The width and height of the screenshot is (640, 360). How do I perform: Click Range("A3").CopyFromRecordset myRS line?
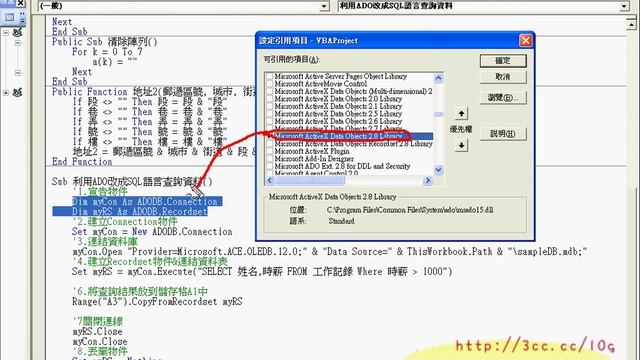point(157,302)
